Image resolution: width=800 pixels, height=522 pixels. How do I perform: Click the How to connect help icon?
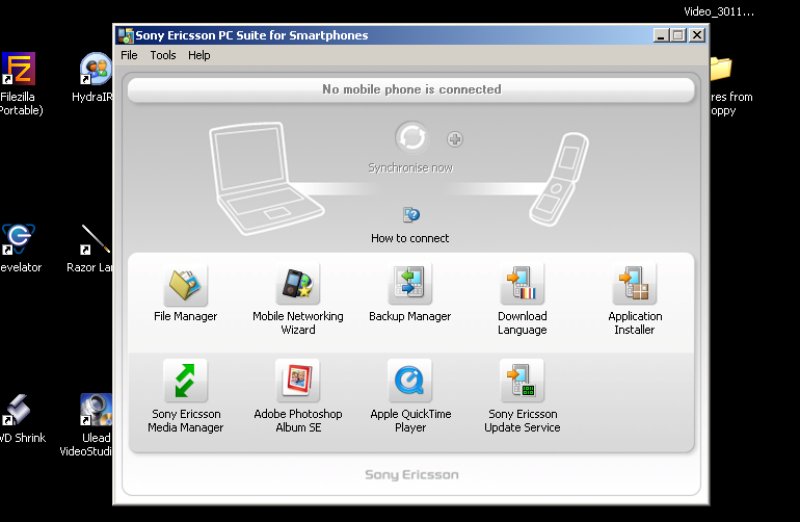point(411,215)
